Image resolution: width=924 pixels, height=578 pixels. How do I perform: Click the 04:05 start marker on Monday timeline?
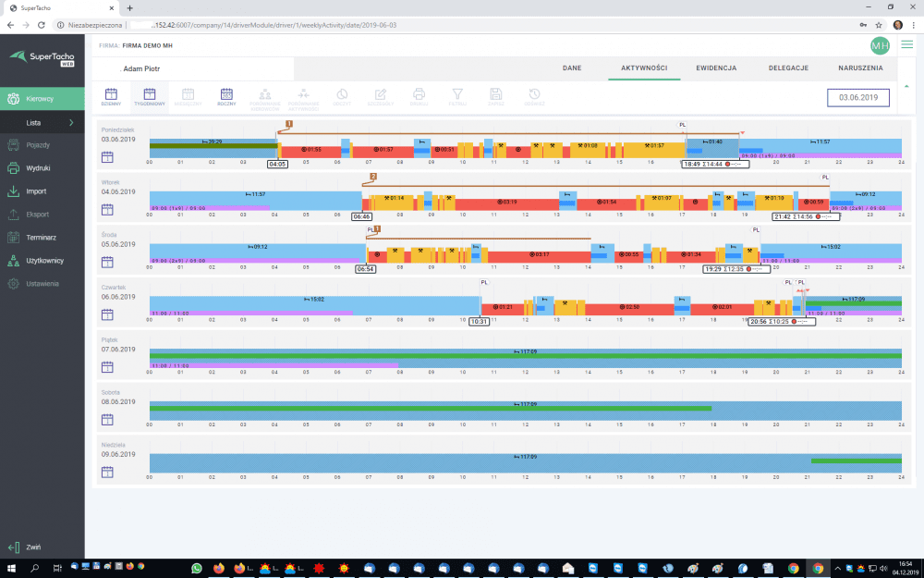(x=277, y=164)
